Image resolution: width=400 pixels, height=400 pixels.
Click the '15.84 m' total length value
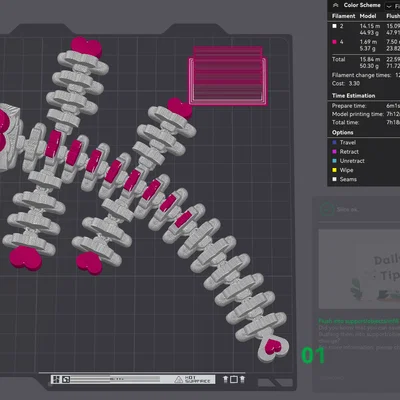click(370, 59)
